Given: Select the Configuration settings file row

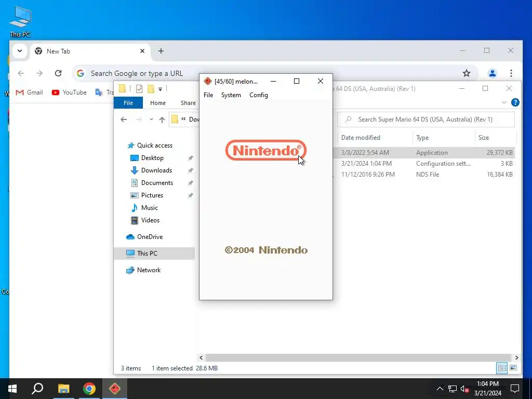Looking at the screenshot, I should click(x=424, y=164).
